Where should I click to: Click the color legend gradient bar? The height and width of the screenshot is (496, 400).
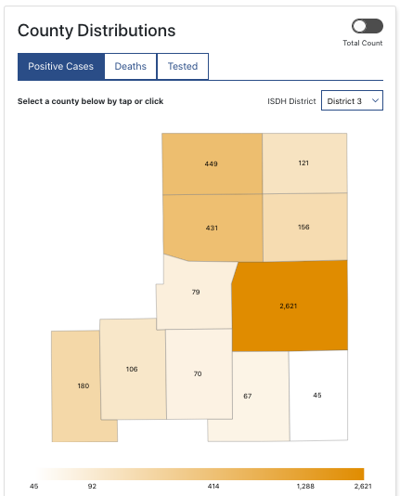tap(200, 474)
